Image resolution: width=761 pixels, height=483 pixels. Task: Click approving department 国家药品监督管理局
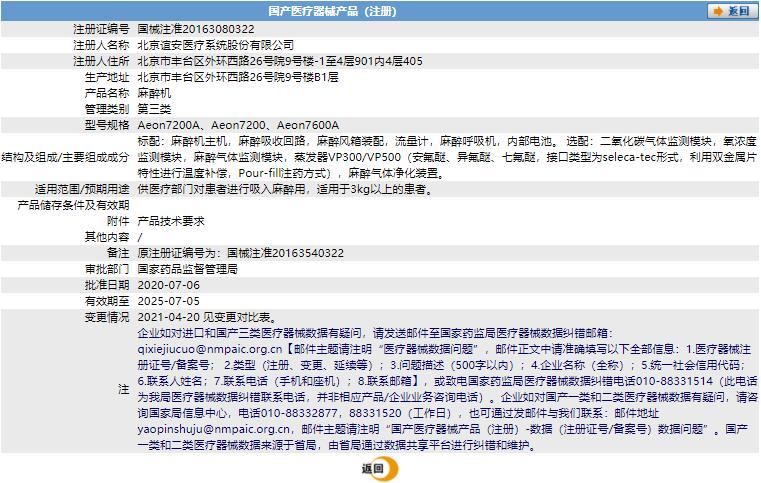[188, 269]
